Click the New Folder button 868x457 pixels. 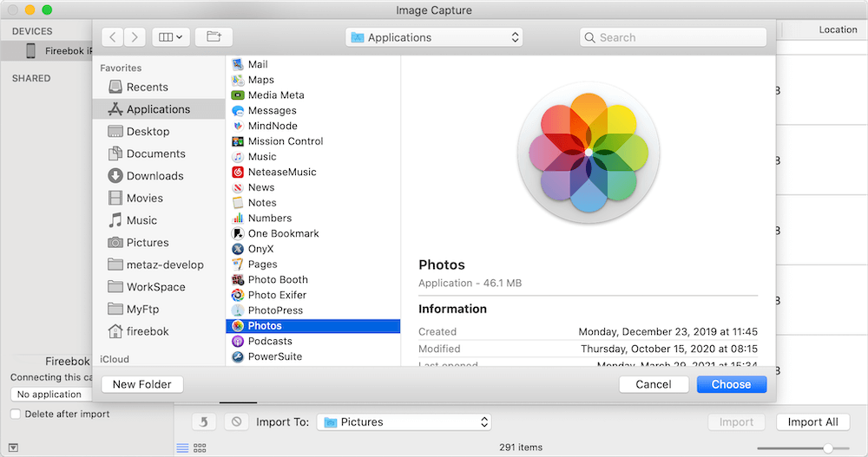[x=142, y=384]
